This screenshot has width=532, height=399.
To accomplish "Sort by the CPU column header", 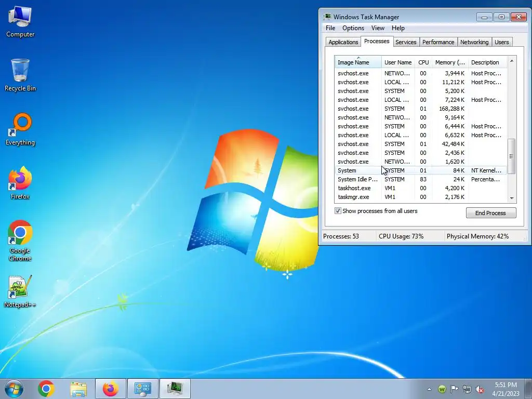I will click(423, 62).
